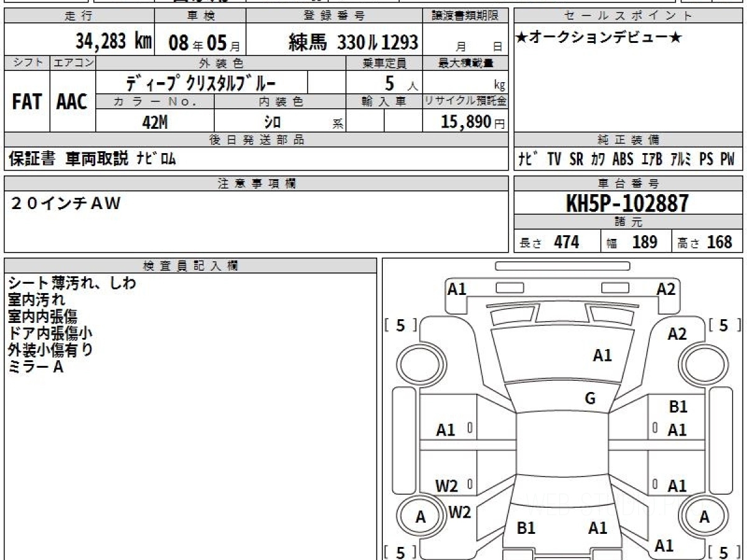Select the AAC air conditioner value
This screenshot has width=747, height=560.
pos(72,101)
